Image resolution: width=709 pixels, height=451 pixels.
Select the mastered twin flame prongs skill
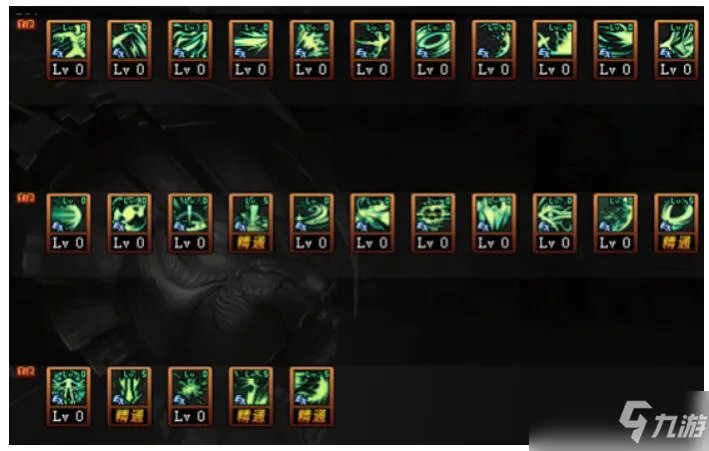[129, 397]
